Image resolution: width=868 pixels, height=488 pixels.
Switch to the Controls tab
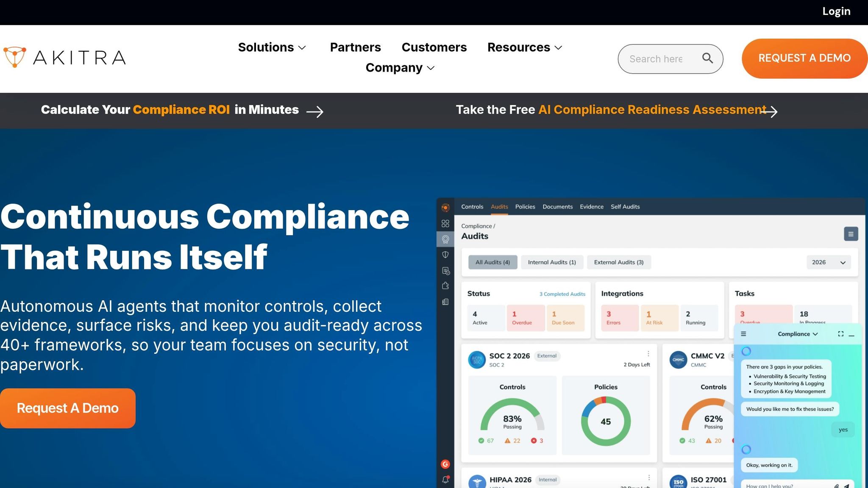click(x=472, y=207)
